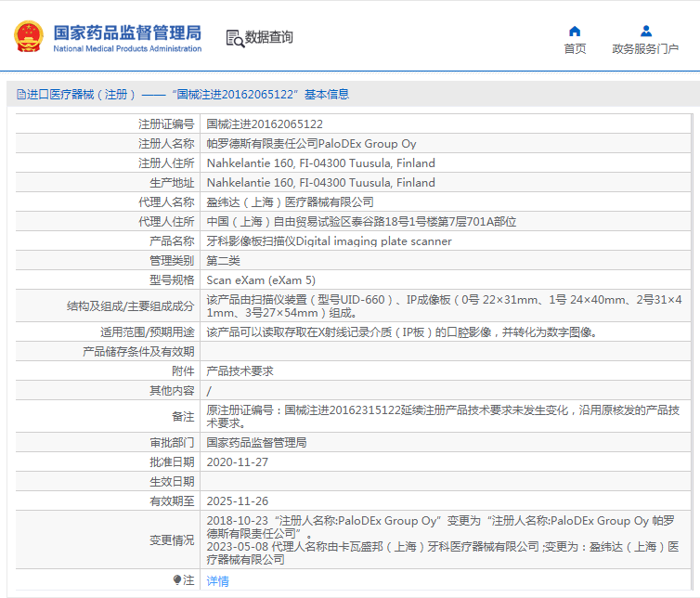Click the 注册证编号 row label
This screenshot has height=598, width=700.
(166, 124)
